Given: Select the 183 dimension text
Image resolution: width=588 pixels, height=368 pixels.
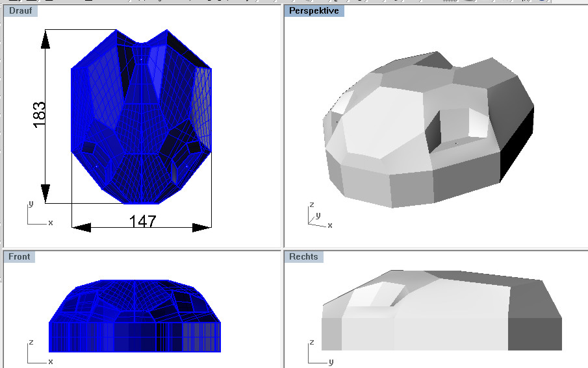Looking at the screenshot, I should tap(38, 115).
